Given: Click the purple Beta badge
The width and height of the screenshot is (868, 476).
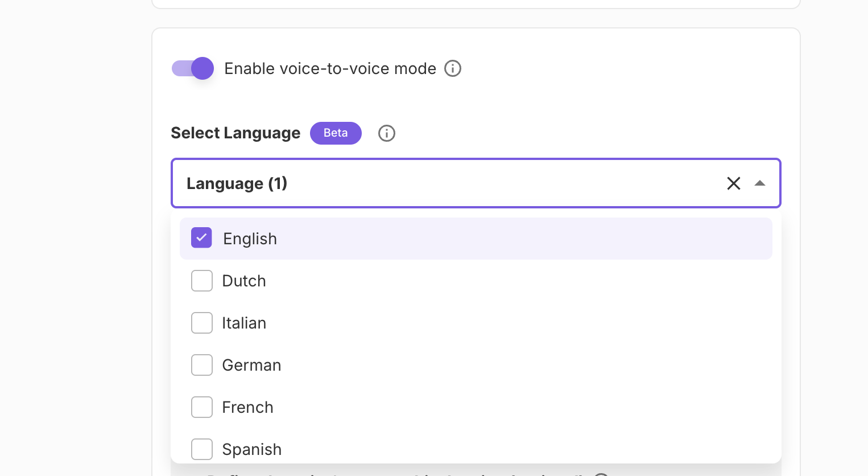Looking at the screenshot, I should [x=336, y=133].
